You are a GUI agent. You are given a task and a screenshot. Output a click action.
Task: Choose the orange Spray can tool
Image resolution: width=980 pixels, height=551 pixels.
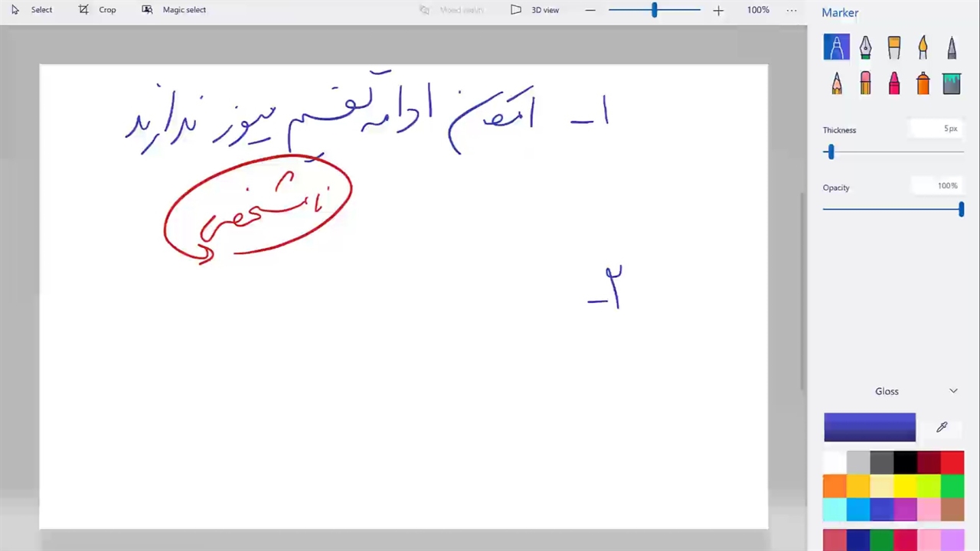coord(923,83)
